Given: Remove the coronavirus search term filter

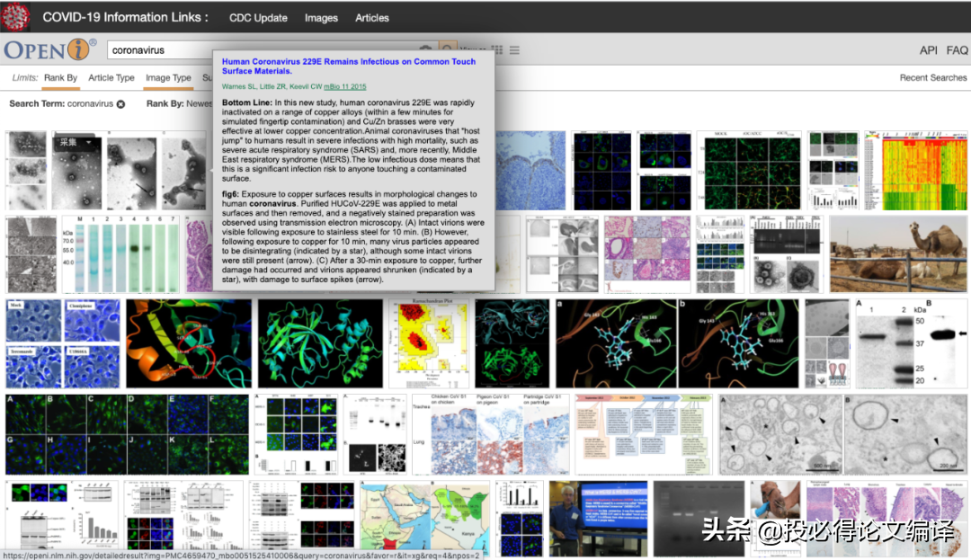Looking at the screenshot, I should (x=120, y=104).
